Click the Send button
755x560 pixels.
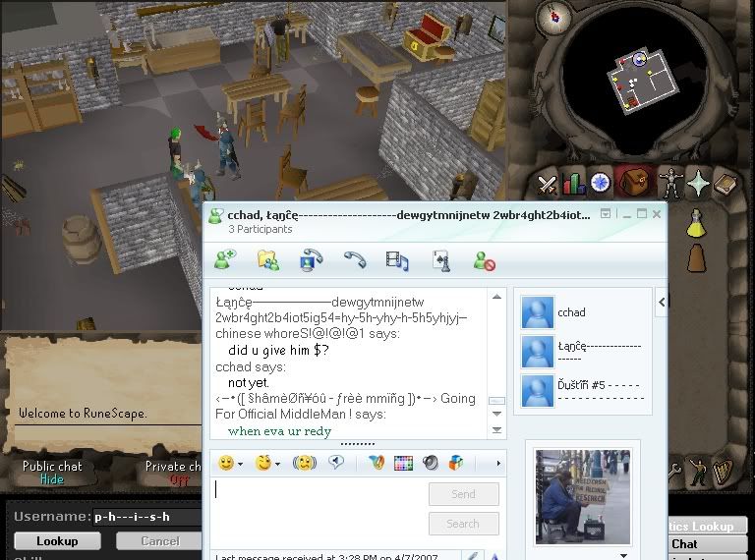(x=464, y=494)
